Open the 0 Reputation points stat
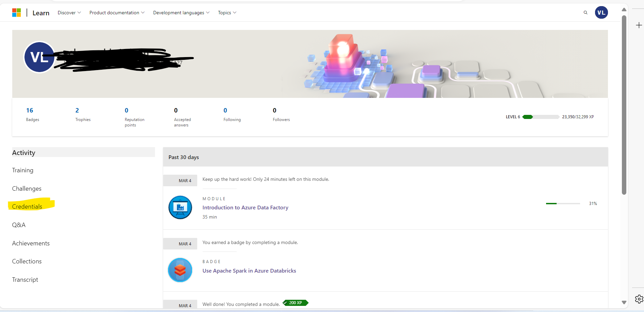 [x=135, y=117]
